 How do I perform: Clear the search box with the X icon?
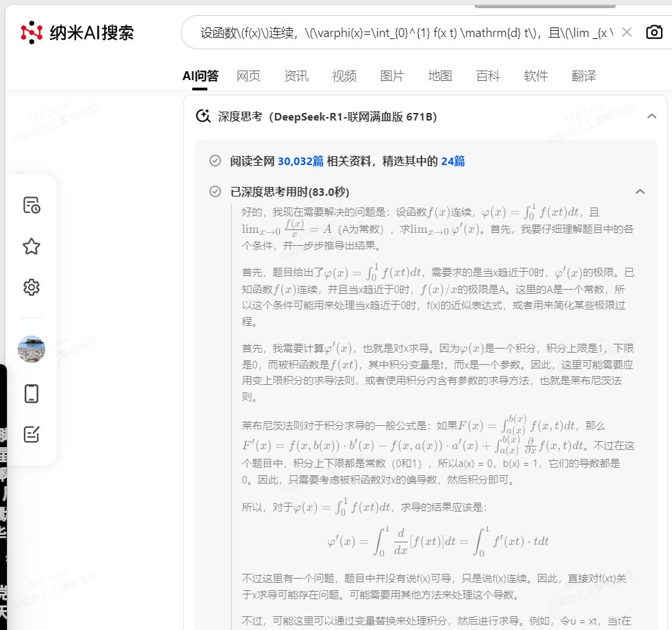coord(627,32)
